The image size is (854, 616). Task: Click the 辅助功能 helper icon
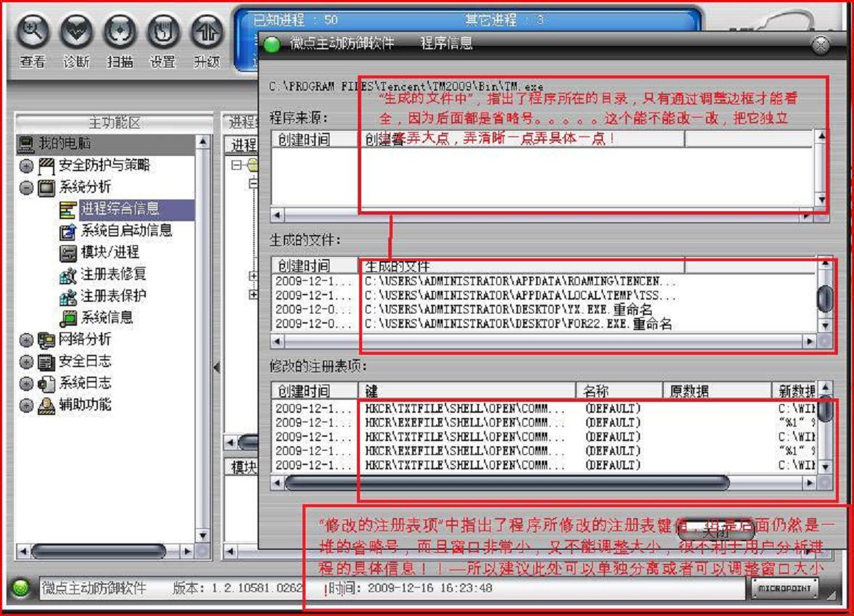47,405
